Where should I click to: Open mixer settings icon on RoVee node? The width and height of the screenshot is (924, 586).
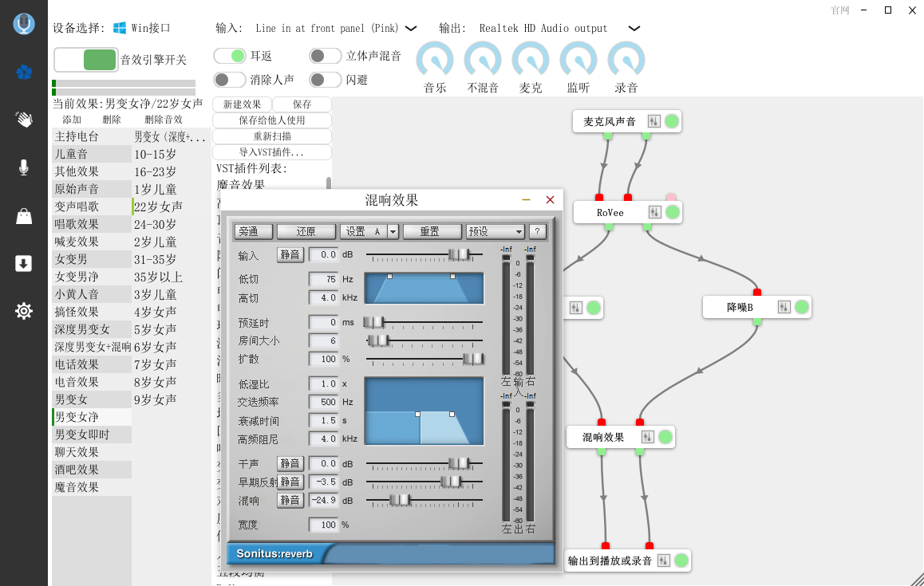tap(654, 212)
